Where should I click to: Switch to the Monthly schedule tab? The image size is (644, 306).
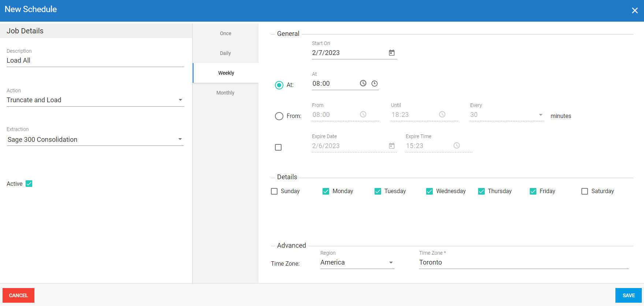225,93
